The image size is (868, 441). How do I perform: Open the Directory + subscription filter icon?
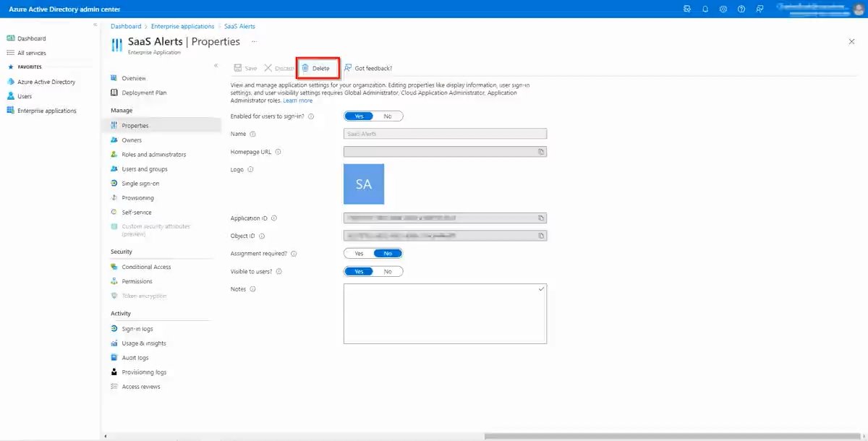click(x=687, y=9)
